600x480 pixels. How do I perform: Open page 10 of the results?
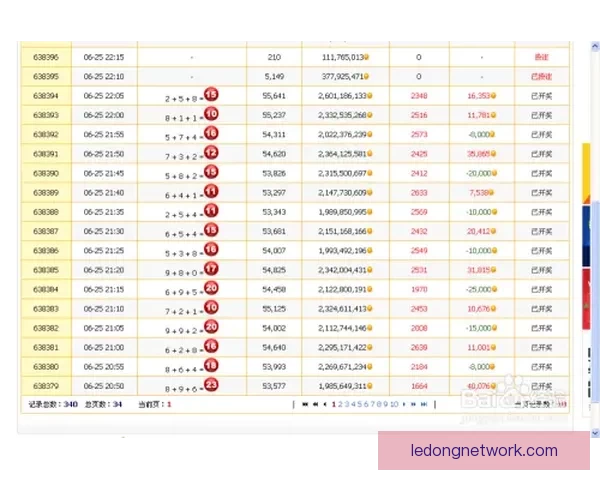point(395,404)
